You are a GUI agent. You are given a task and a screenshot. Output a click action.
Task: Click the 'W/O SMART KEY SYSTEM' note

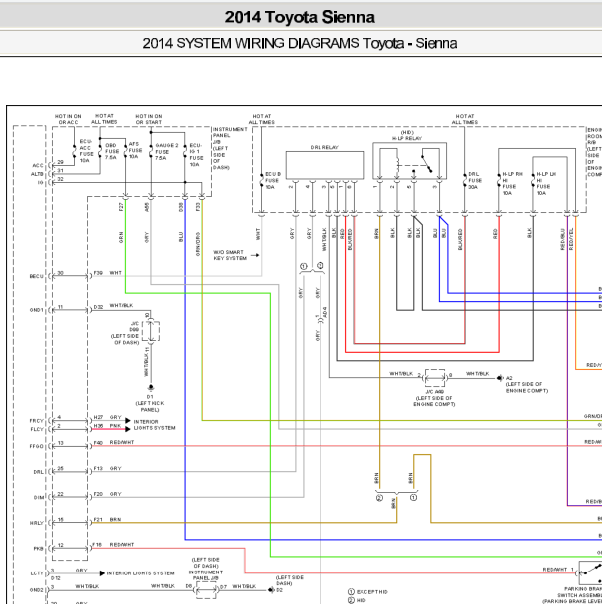[230, 255]
